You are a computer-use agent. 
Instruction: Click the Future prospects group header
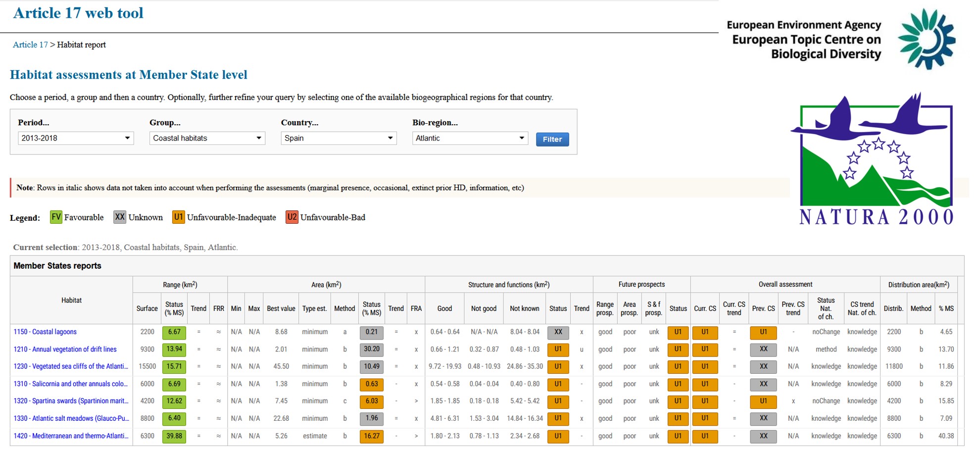click(x=641, y=284)
